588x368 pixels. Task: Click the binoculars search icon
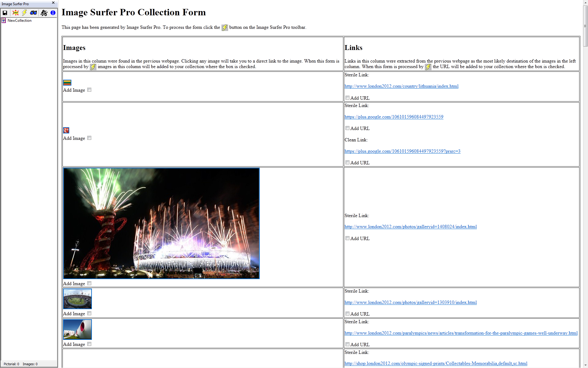tap(33, 13)
